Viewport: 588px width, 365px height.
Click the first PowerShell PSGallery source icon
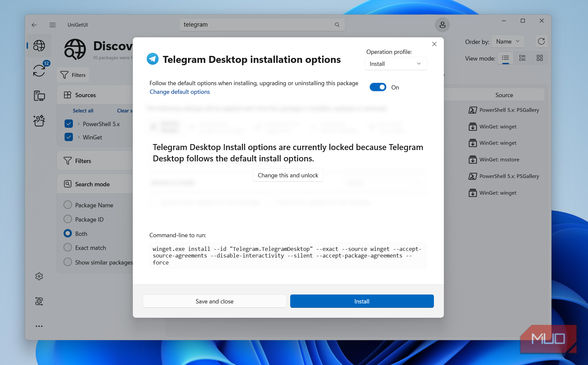pos(473,110)
